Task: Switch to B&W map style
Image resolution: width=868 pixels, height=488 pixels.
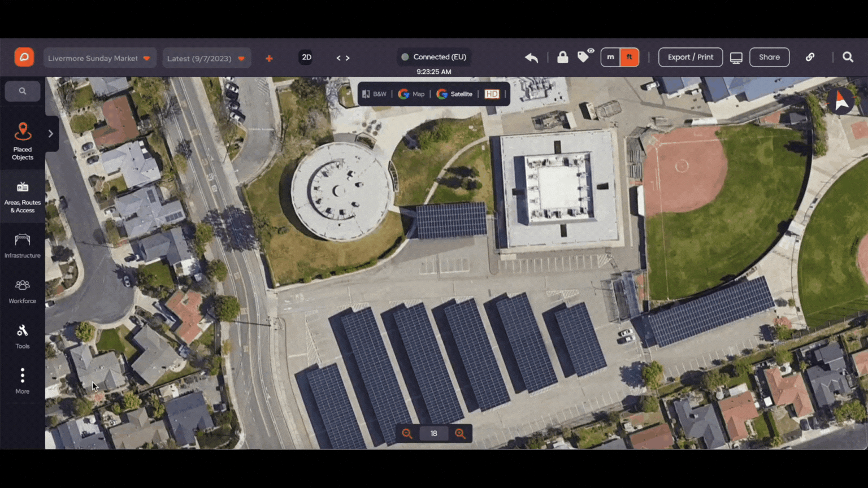Action: pyautogui.click(x=374, y=94)
